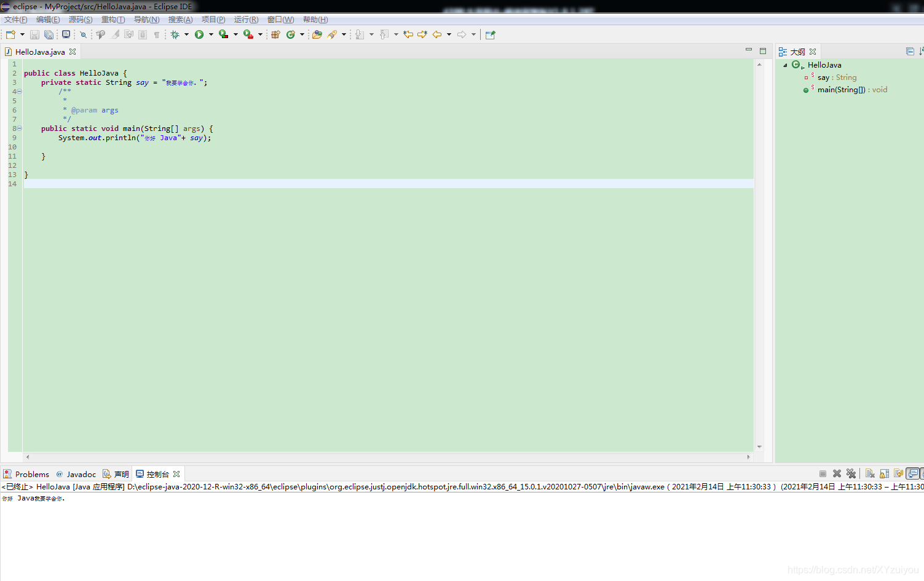Image resolution: width=924 pixels, height=581 pixels.
Task: Switch to the Javadoc tab
Action: (x=76, y=474)
